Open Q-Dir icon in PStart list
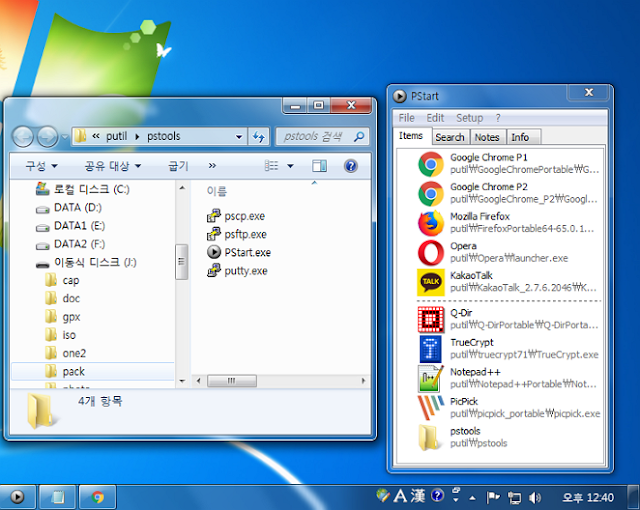This screenshot has height=510, width=640. (x=431, y=319)
